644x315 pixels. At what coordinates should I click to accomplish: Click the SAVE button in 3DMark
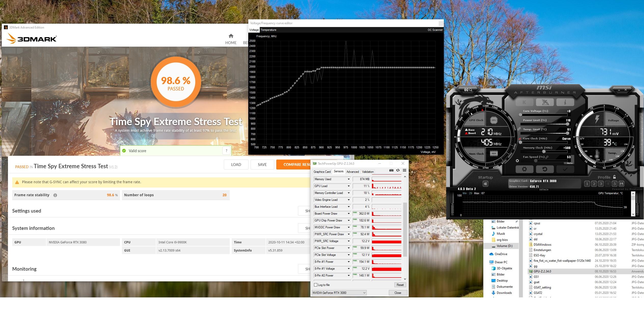click(262, 165)
